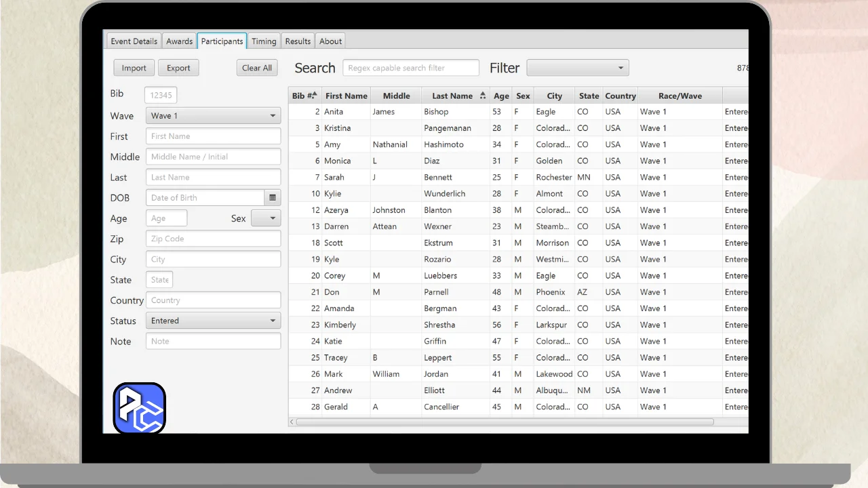Click the PC logo icon
Image resolution: width=868 pixels, height=488 pixels.
139,408
